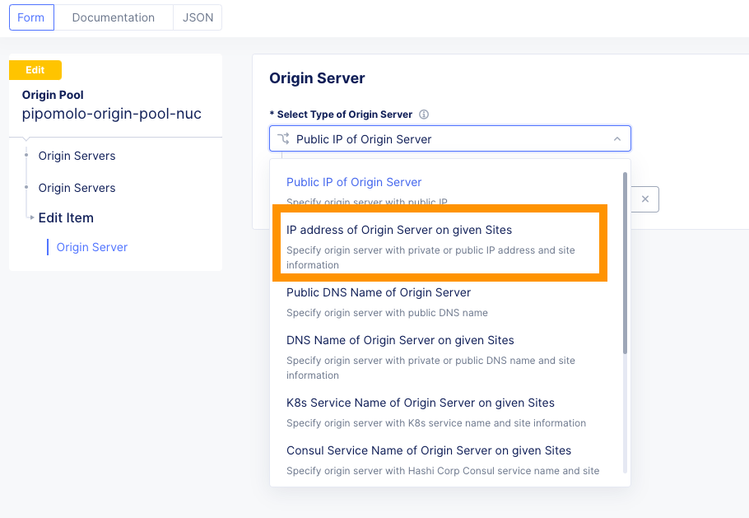
Task: Select Consul Service Name of Origin Server option
Action: tap(428, 451)
